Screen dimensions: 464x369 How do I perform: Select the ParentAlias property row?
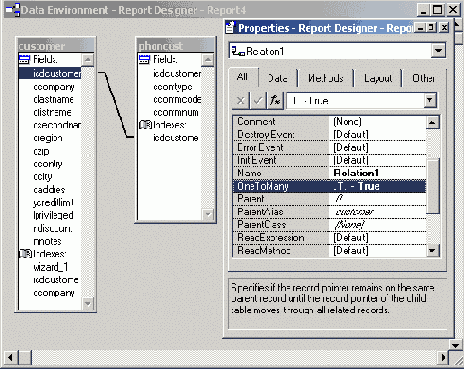pos(329,212)
